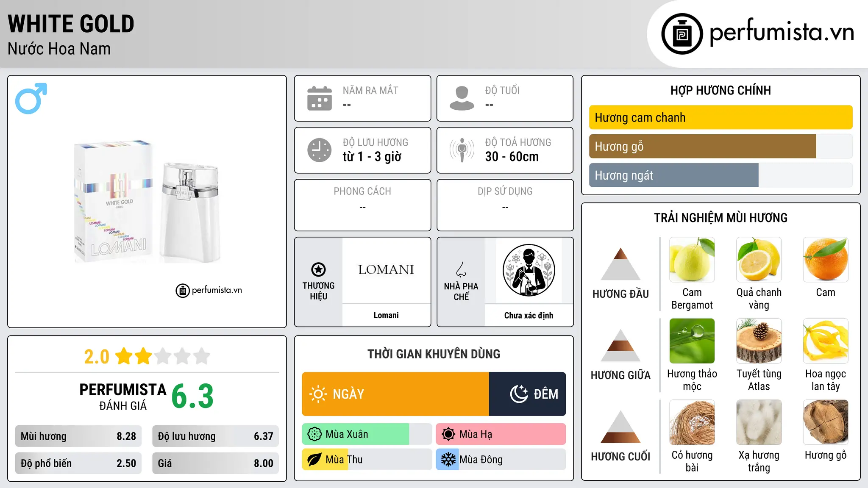Click the dark ĐÊM nighttime bar

[x=527, y=394]
